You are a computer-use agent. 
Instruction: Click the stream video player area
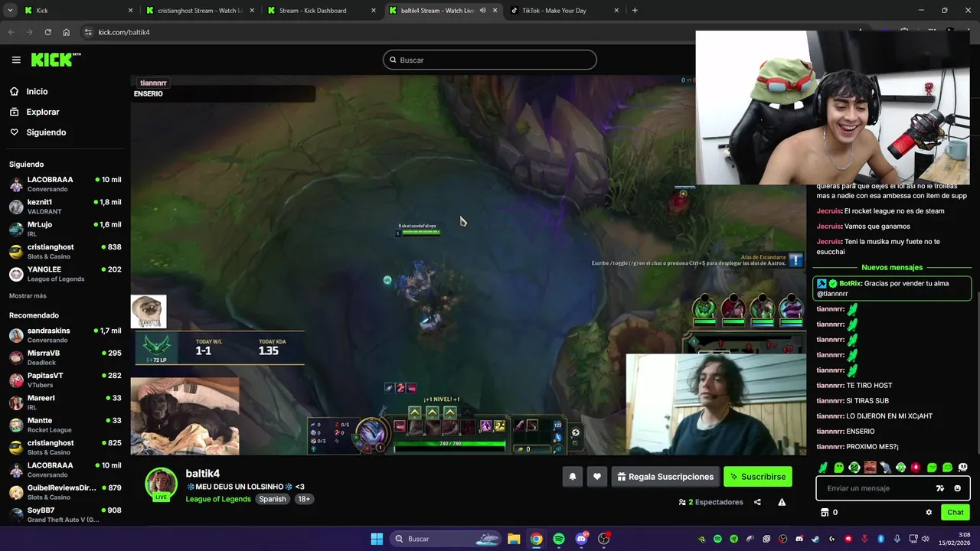coord(468,265)
